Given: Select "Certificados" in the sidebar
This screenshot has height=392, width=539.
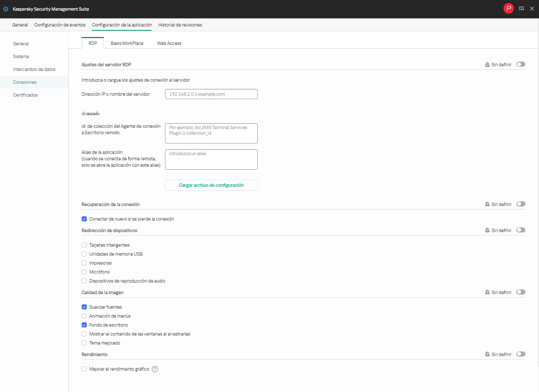Looking at the screenshot, I should tap(25, 95).
